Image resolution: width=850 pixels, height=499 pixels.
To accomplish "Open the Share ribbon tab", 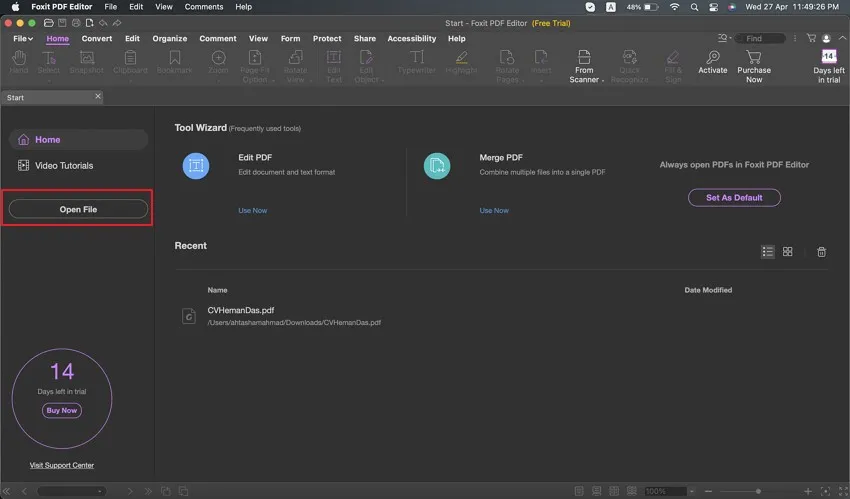I will pos(365,38).
